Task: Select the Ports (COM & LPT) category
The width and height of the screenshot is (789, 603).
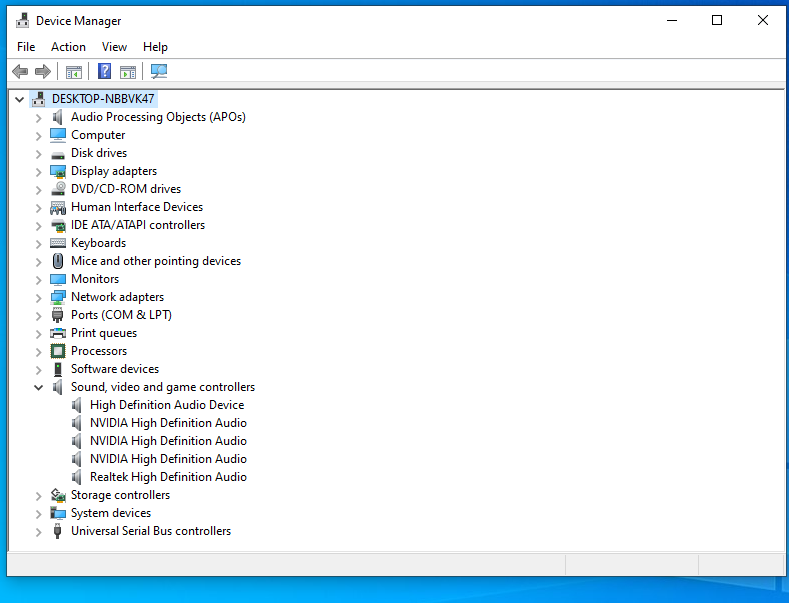Action: coord(121,315)
